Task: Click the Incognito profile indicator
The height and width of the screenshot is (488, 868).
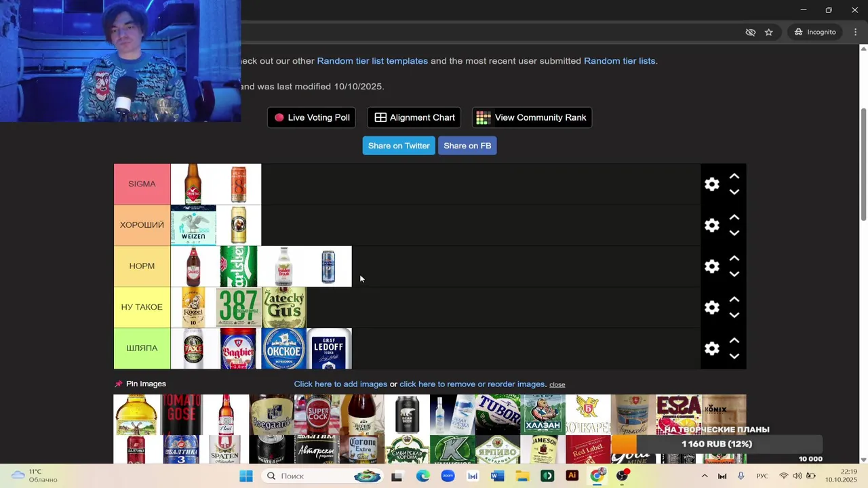Action: click(815, 32)
